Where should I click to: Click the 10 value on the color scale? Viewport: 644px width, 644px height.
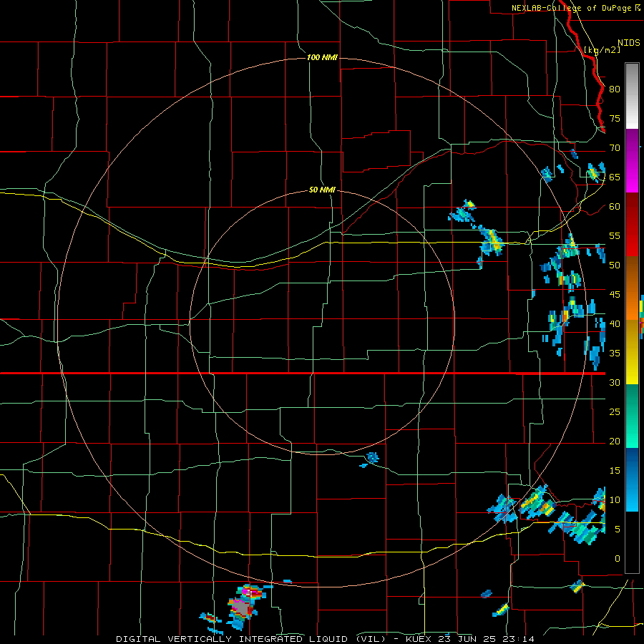pyautogui.click(x=615, y=500)
